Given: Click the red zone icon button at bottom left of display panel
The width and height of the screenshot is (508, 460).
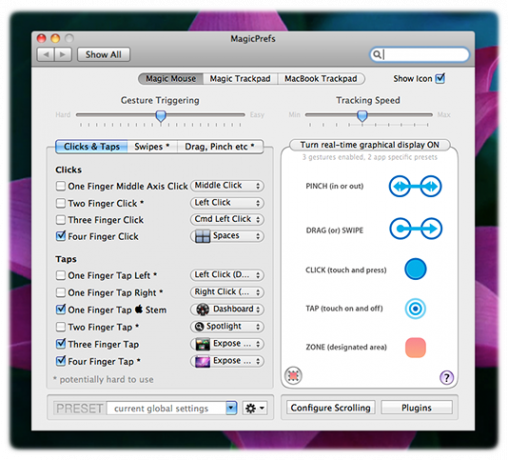Looking at the screenshot, I should [293, 376].
